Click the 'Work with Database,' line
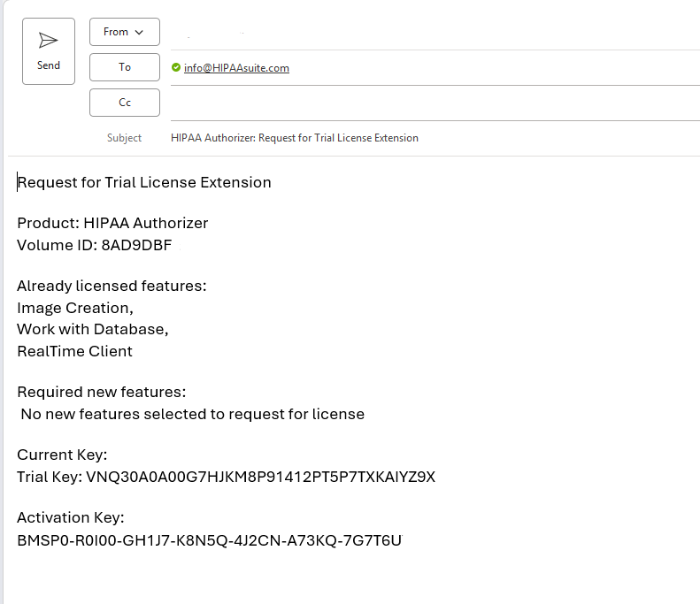 [x=92, y=329]
